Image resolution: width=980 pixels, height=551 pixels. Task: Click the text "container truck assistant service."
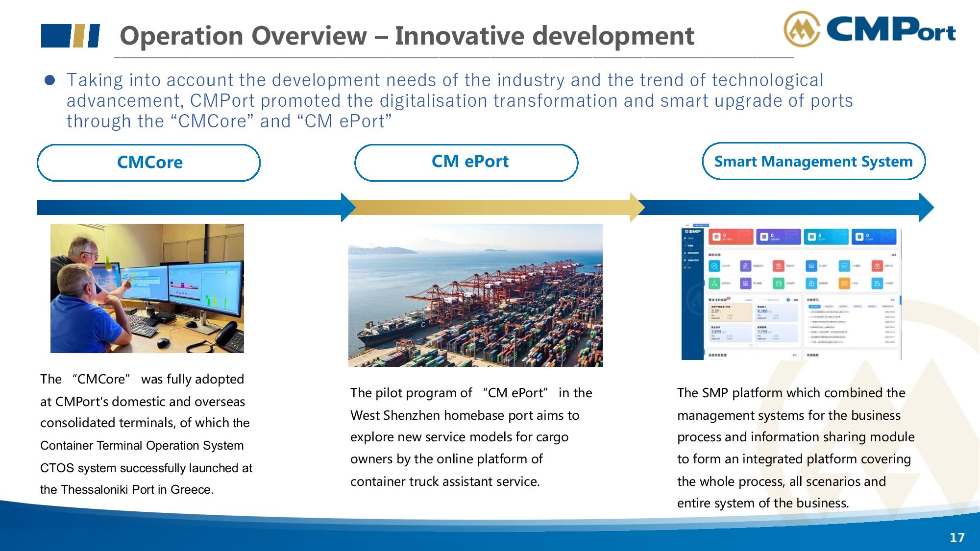coord(445,481)
